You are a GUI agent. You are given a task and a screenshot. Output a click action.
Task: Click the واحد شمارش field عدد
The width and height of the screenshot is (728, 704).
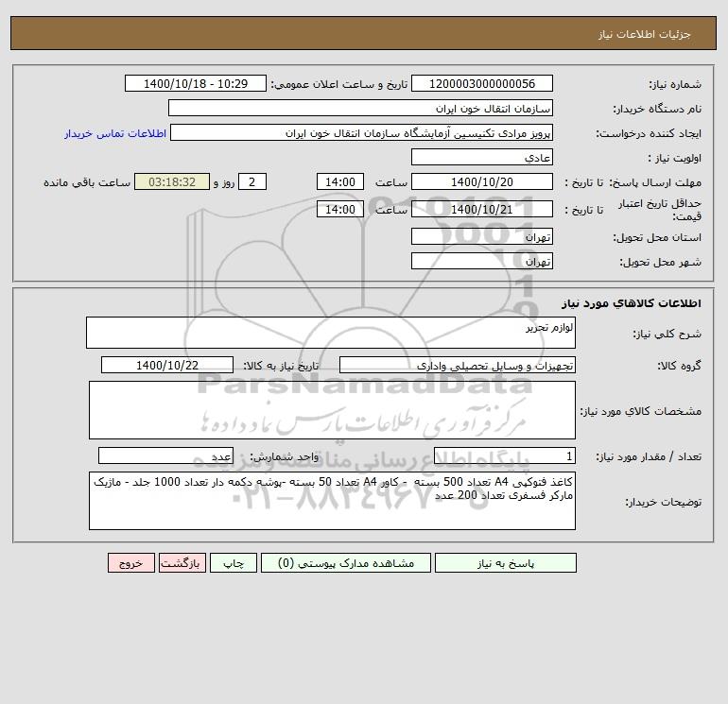point(165,456)
